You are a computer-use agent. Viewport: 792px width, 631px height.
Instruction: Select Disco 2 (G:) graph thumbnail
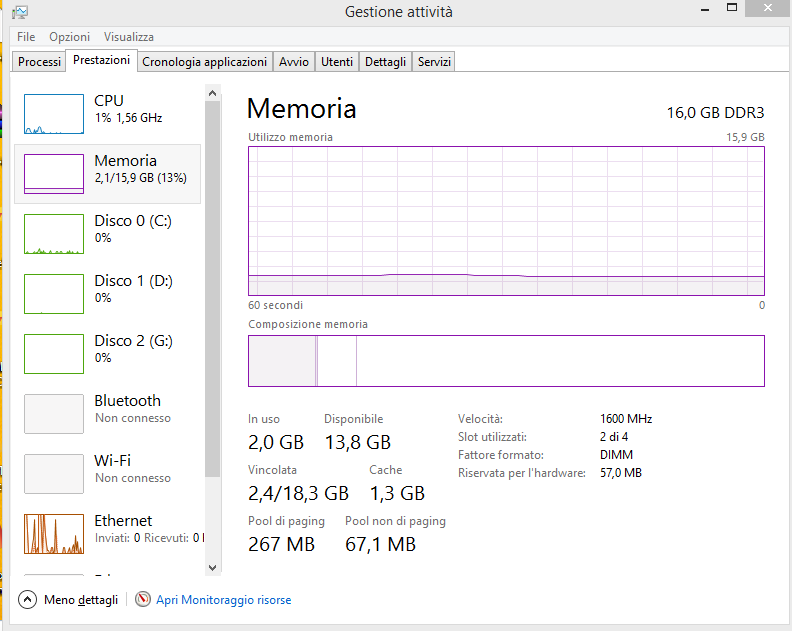click(x=54, y=354)
